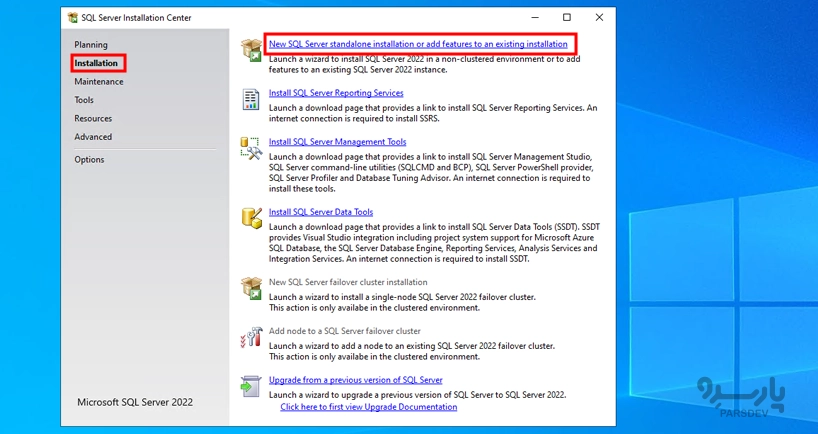Image resolution: width=818 pixels, height=434 pixels.
Task: Go to the Resources section
Action: 93,118
